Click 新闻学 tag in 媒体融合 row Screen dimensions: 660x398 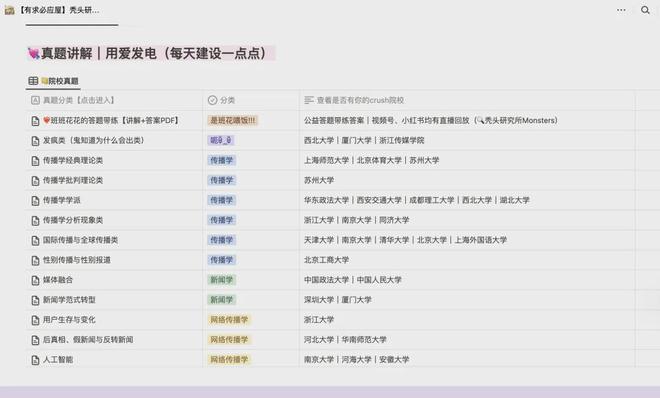point(222,280)
